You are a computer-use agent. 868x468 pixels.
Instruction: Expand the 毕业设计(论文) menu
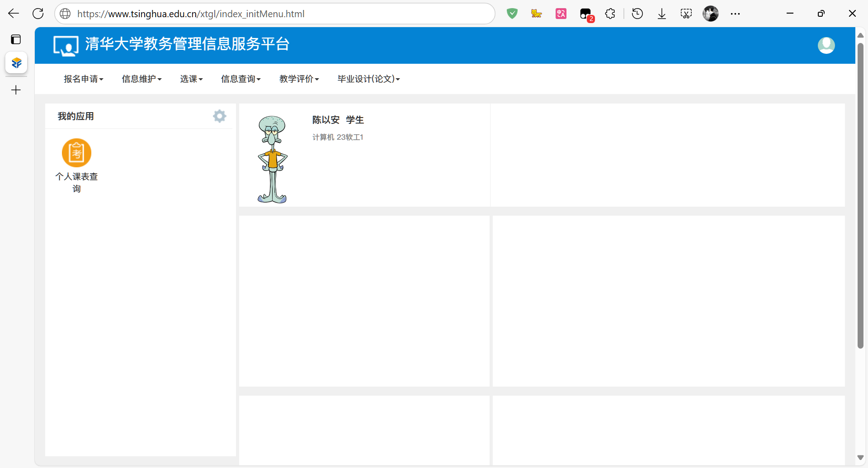click(x=369, y=79)
